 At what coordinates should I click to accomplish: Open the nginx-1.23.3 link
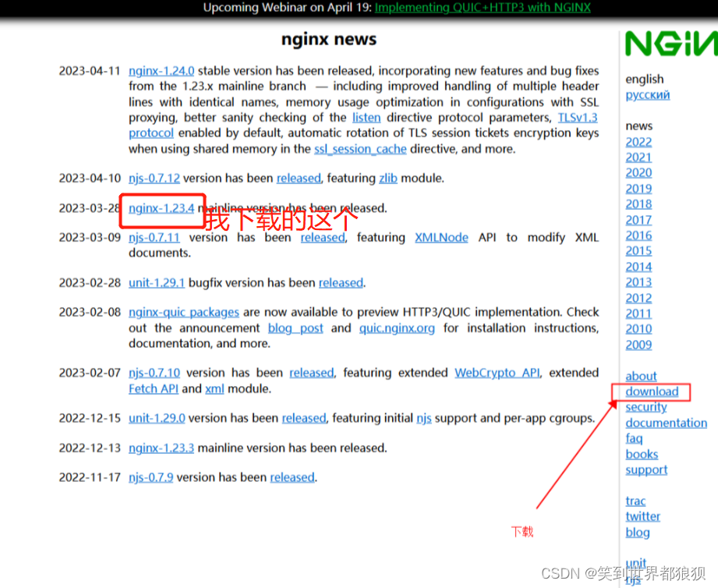(161, 448)
